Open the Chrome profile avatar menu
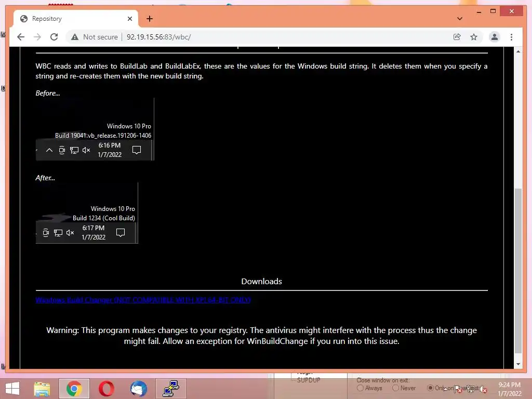532x399 pixels. pyautogui.click(x=495, y=37)
